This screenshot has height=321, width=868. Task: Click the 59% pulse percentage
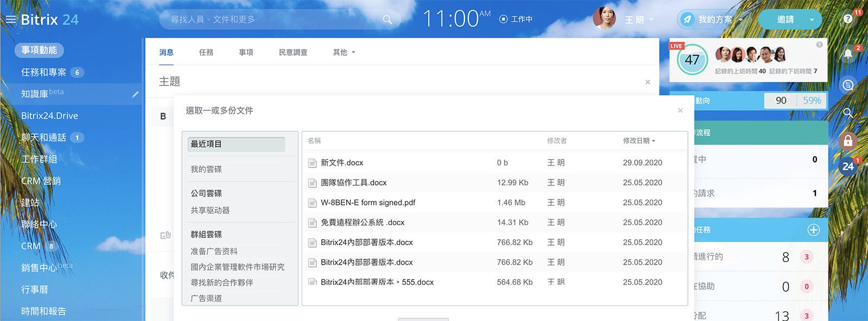tap(812, 100)
